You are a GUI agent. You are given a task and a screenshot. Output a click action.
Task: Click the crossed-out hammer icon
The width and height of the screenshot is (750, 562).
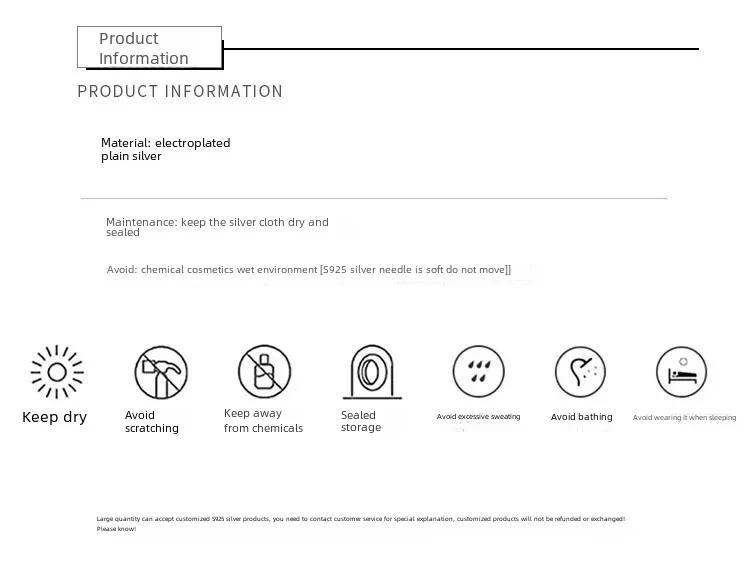161,372
